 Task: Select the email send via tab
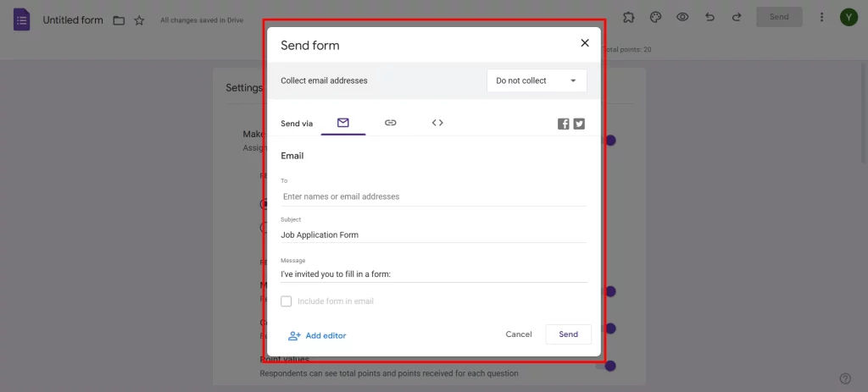[x=343, y=123]
